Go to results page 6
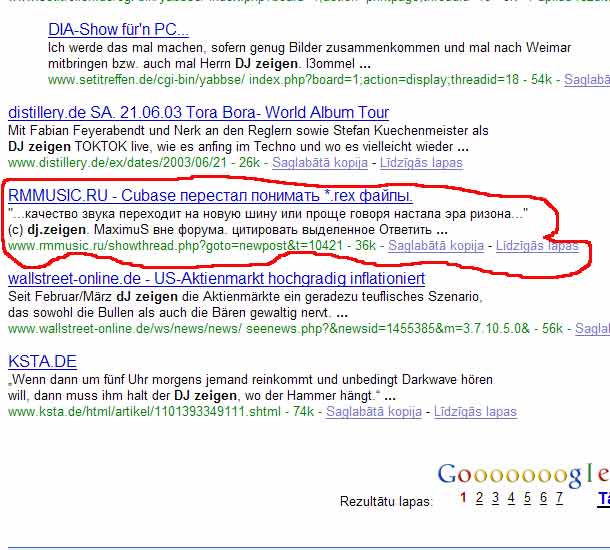610x550 pixels. pos(543,498)
